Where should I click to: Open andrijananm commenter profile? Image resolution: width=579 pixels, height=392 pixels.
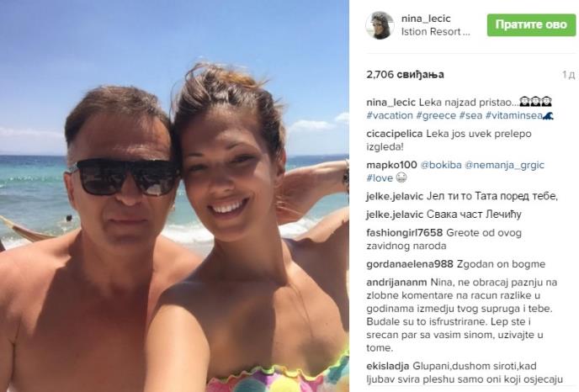(396, 283)
